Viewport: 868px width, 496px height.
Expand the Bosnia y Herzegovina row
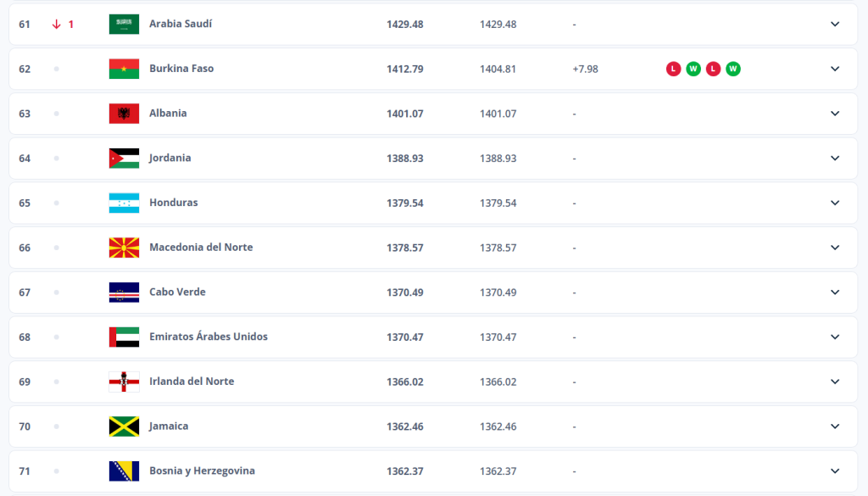coord(835,471)
